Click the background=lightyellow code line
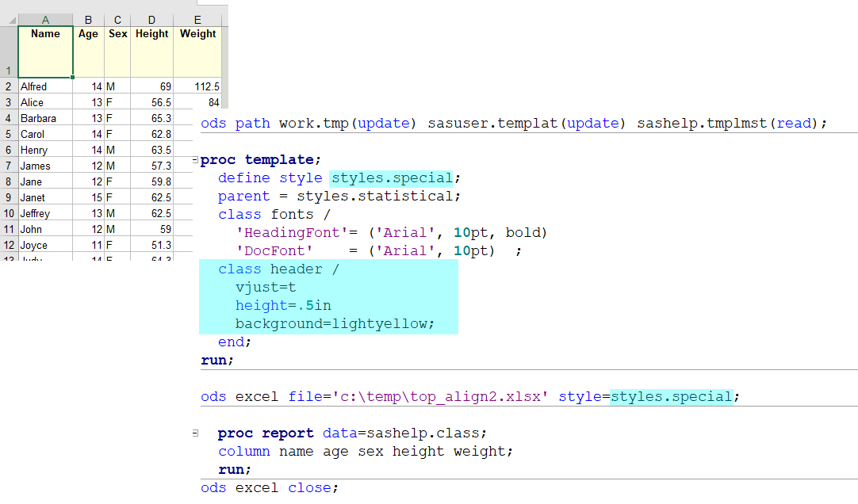858x504 pixels. (x=335, y=323)
